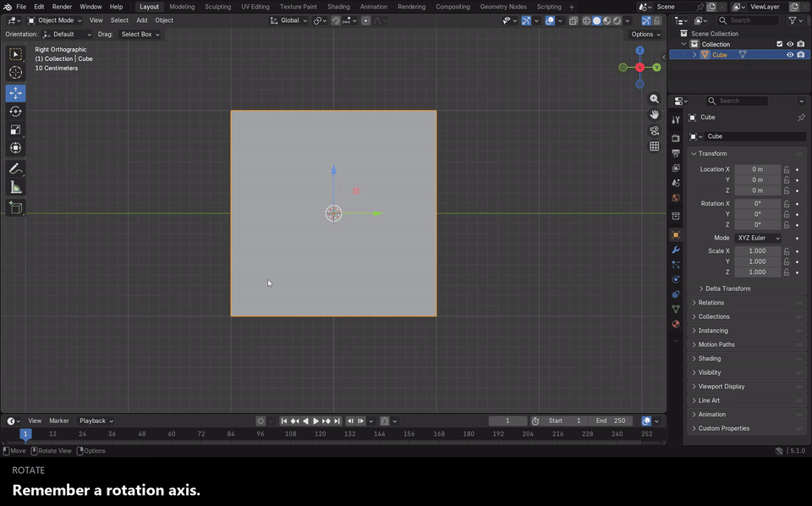Open Global transform orientation dropdown

click(x=288, y=20)
